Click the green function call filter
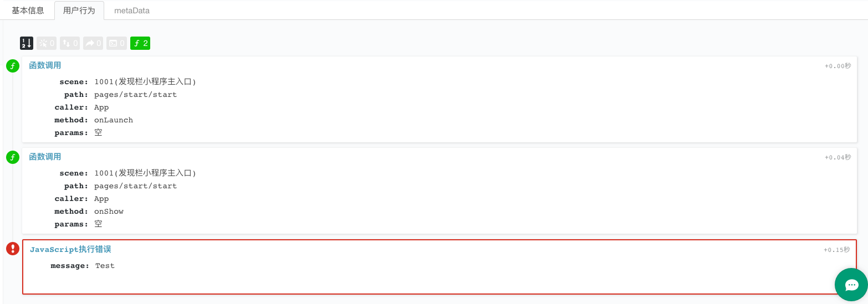 pos(140,43)
